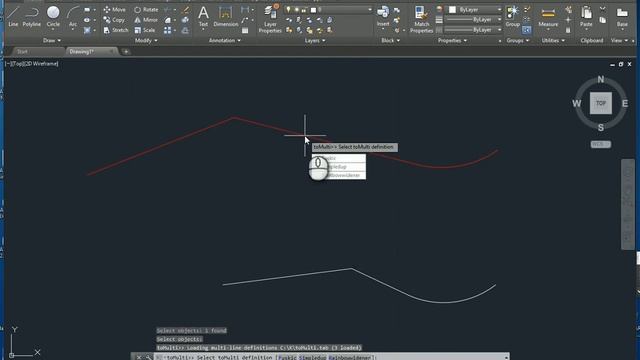Screen dimensions: 640x360
Task: Expand the Block panel
Action: (x=390, y=40)
